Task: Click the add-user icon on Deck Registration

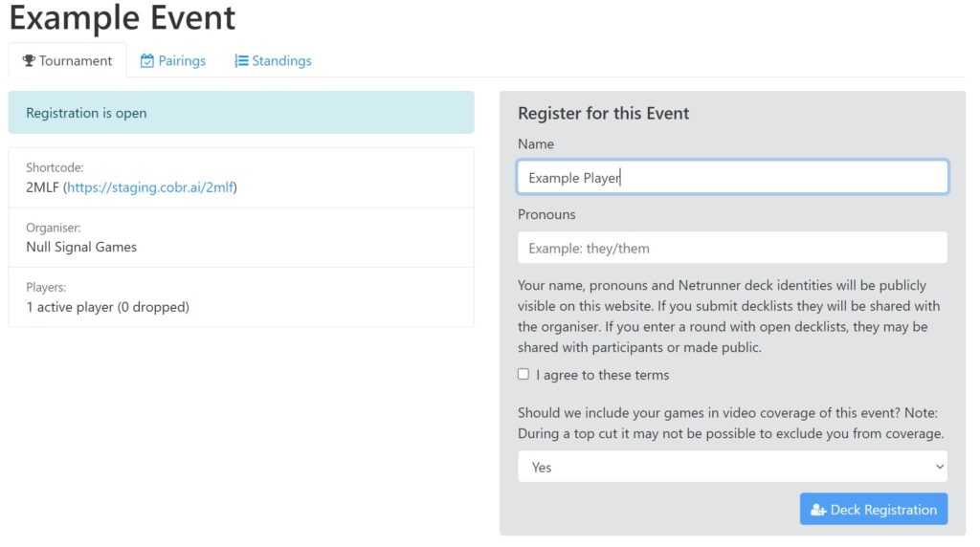Action: click(818, 510)
